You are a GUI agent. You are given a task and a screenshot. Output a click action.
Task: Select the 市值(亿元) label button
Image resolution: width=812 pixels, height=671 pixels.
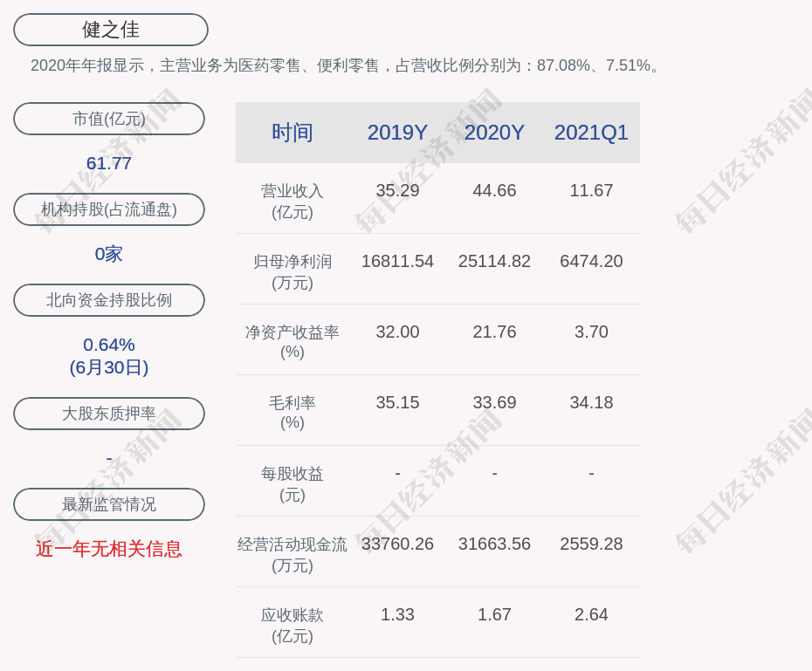coord(109,119)
